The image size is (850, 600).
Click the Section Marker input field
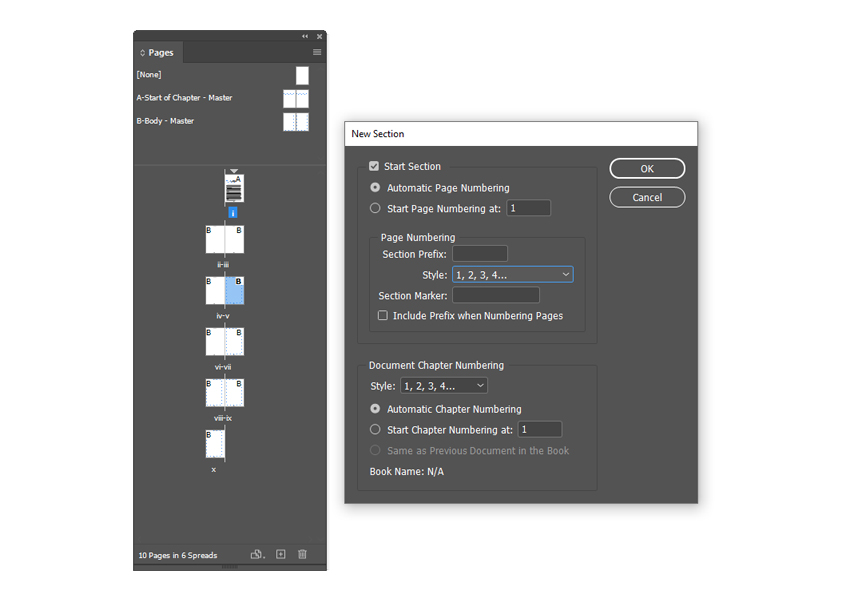coord(495,295)
